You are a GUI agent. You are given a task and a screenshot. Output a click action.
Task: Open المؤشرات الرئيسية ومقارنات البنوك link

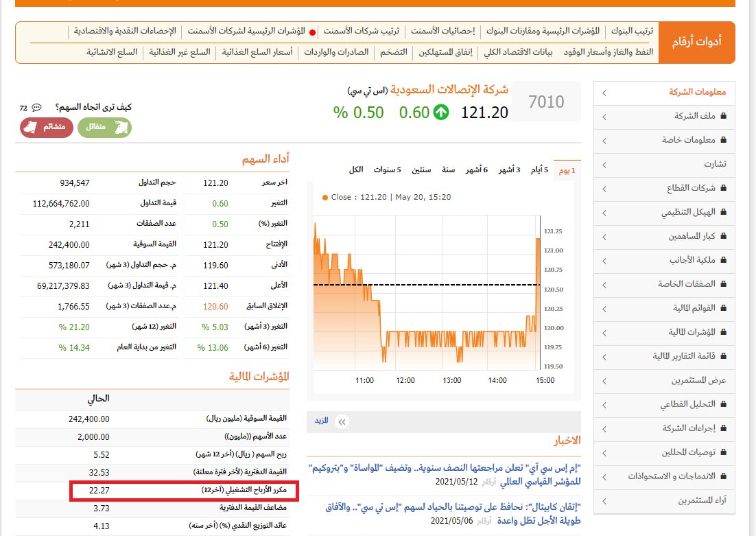pos(543,31)
